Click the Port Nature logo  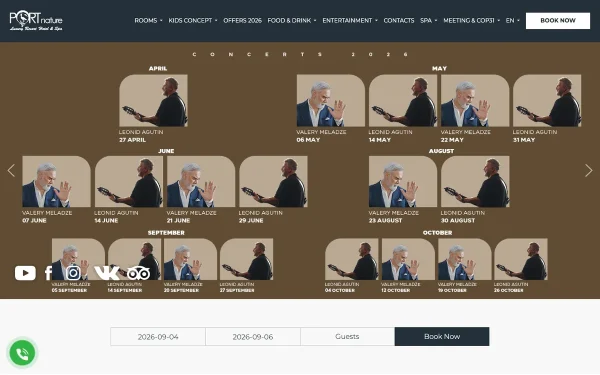(x=36, y=21)
